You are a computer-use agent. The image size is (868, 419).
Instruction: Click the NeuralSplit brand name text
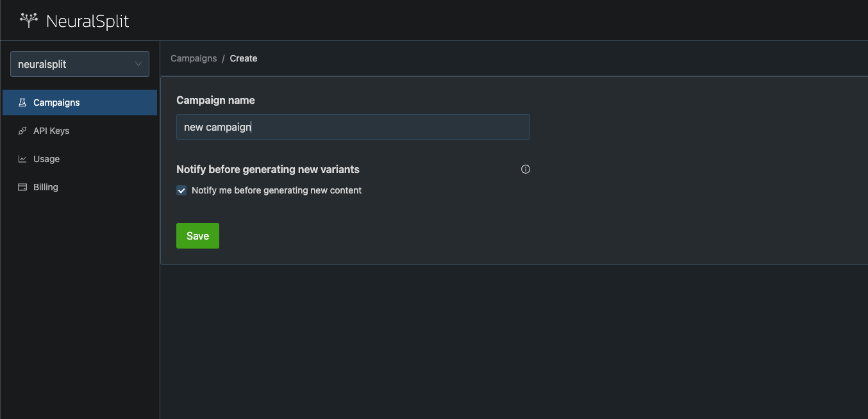click(88, 21)
